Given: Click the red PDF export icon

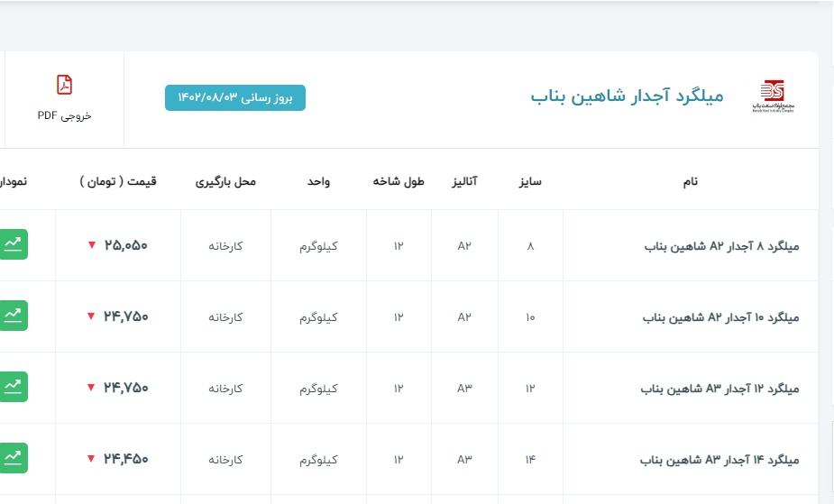Looking at the screenshot, I should (x=64, y=86).
